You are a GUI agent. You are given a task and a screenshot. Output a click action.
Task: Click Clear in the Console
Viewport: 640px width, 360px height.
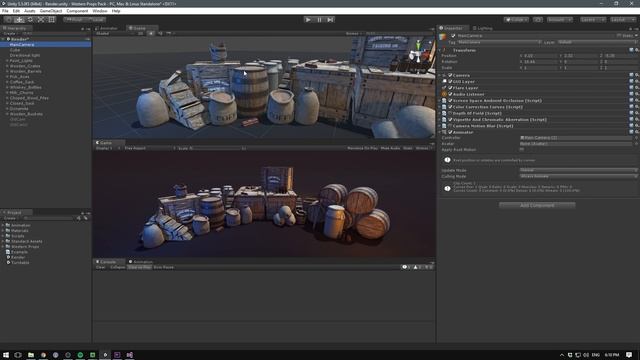(100, 267)
